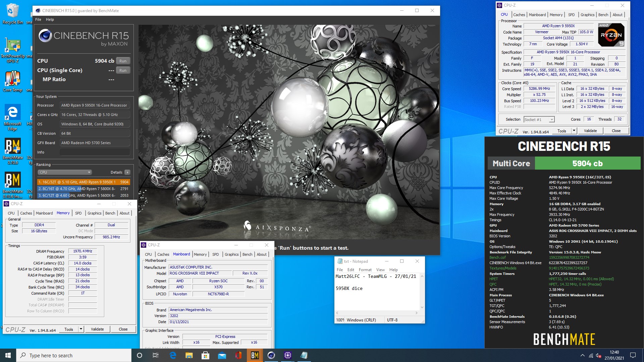Open Microsoft Edge desktop shortcut
The width and height of the screenshot is (644, 362).
[x=13, y=117]
